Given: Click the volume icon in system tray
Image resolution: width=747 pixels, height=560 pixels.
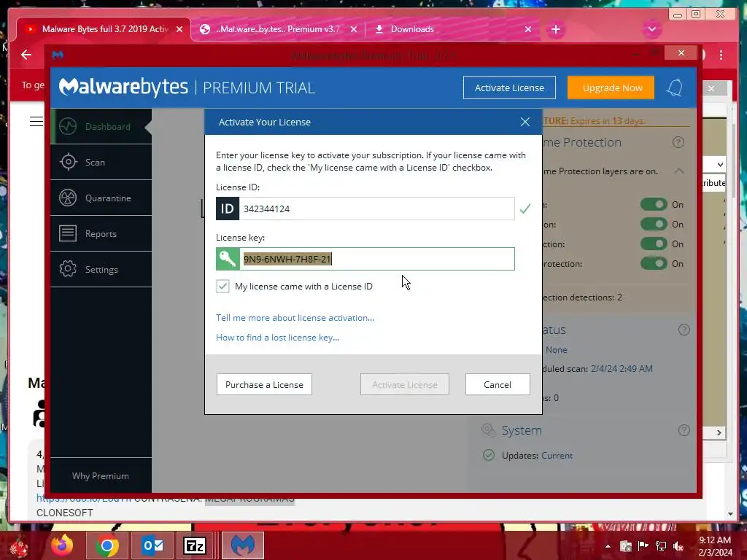Looking at the screenshot, I should click(x=678, y=546).
